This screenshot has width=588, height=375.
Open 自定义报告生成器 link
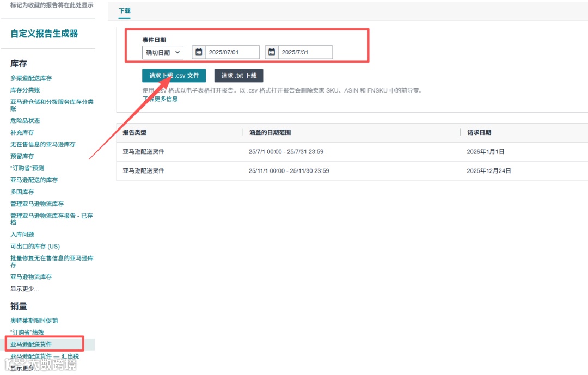44,33
